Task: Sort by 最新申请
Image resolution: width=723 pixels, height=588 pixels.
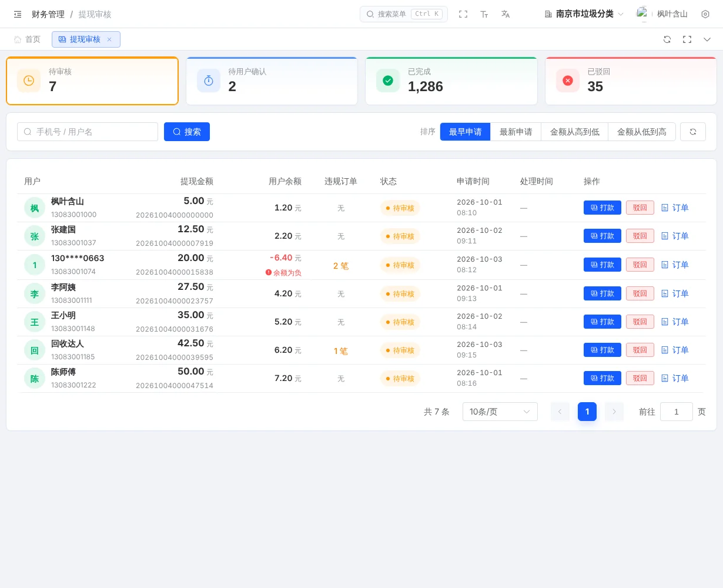Action: (x=516, y=132)
